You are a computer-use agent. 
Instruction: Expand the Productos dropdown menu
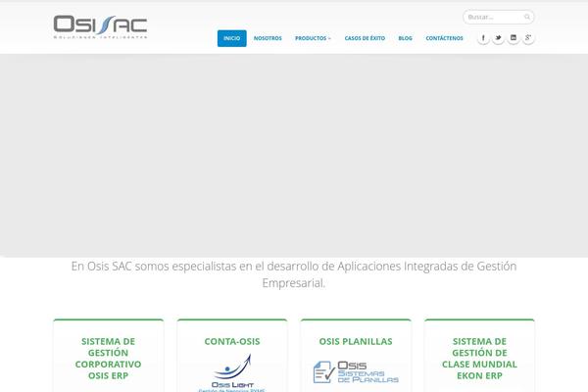click(313, 38)
